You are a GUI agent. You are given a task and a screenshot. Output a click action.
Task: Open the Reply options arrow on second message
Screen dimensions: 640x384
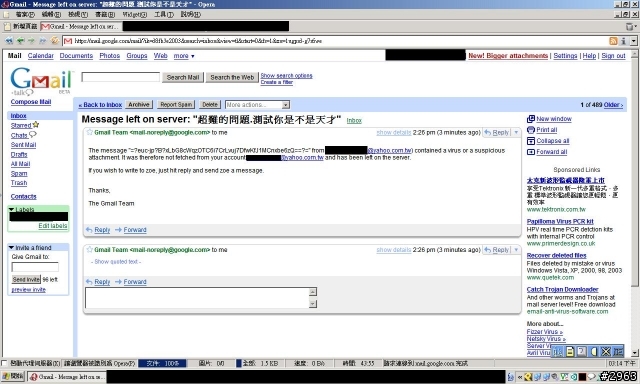click(x=516, y=249)
